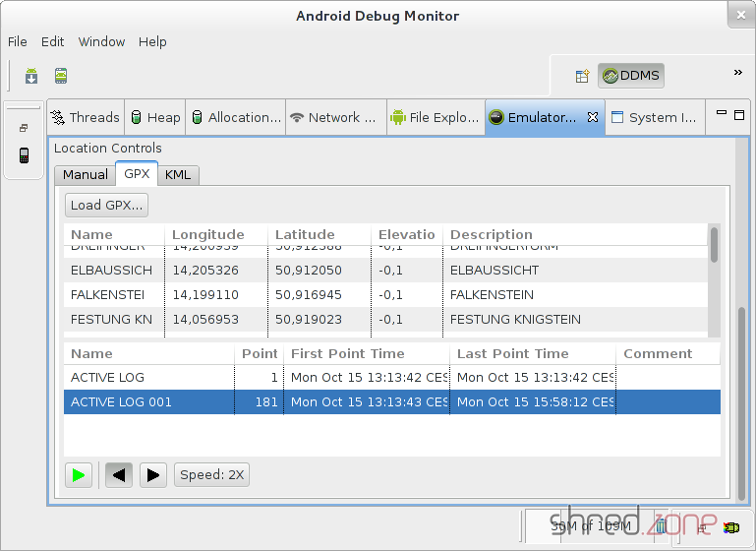Select the ACTIVE LOG track row
The image size is (756, 551).
[x=147, y=377]
